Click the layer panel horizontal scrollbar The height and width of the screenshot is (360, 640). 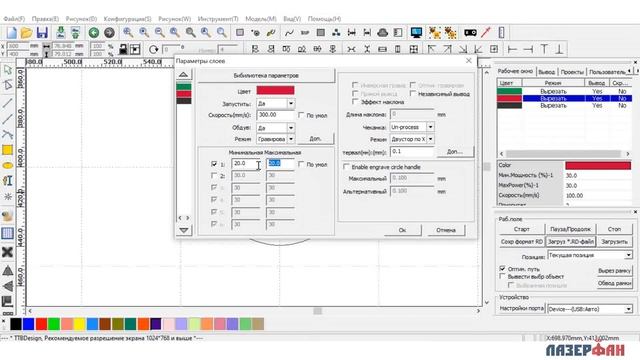[564, 153]
